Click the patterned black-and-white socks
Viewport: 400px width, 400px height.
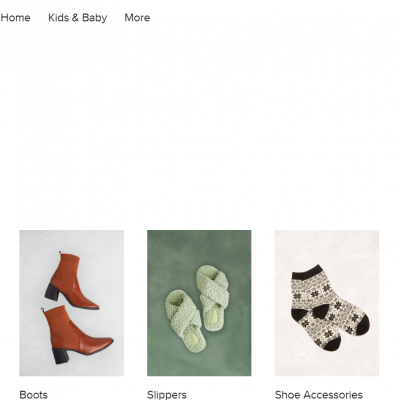click(x=330, y=307)
